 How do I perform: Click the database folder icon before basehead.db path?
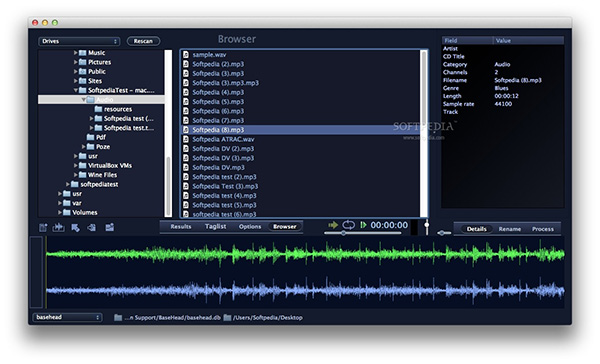click(x=118, y=318)
